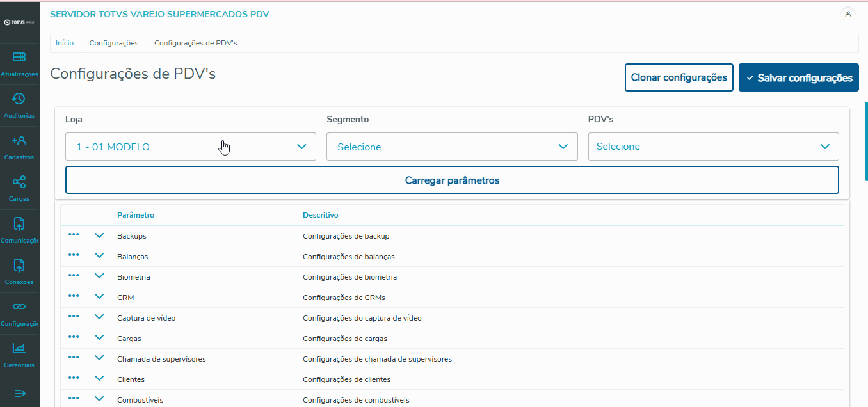
Task: Select 'Configurações de biometria' text
Action: tap(350, 277)
